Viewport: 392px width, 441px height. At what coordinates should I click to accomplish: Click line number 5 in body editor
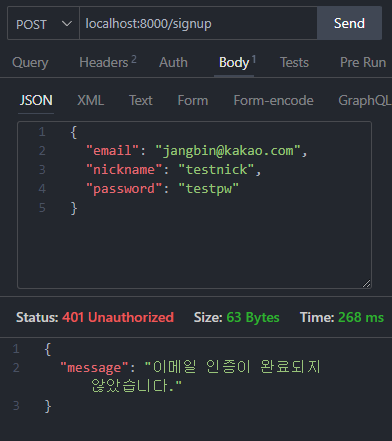pos(42,208)
